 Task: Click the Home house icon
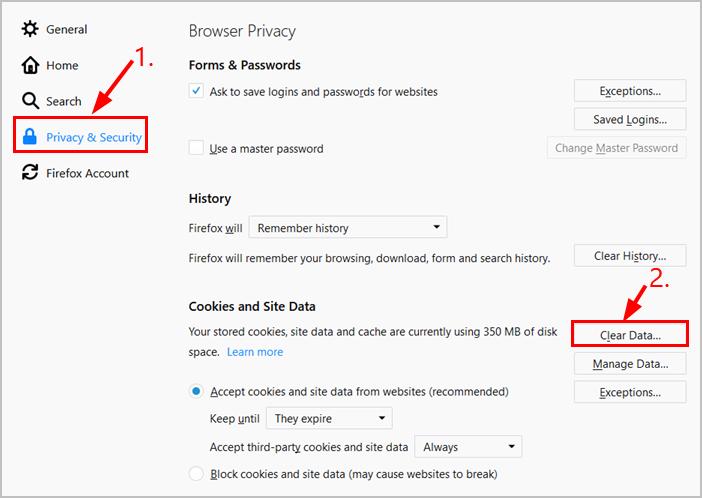click(x=30, y=65)
